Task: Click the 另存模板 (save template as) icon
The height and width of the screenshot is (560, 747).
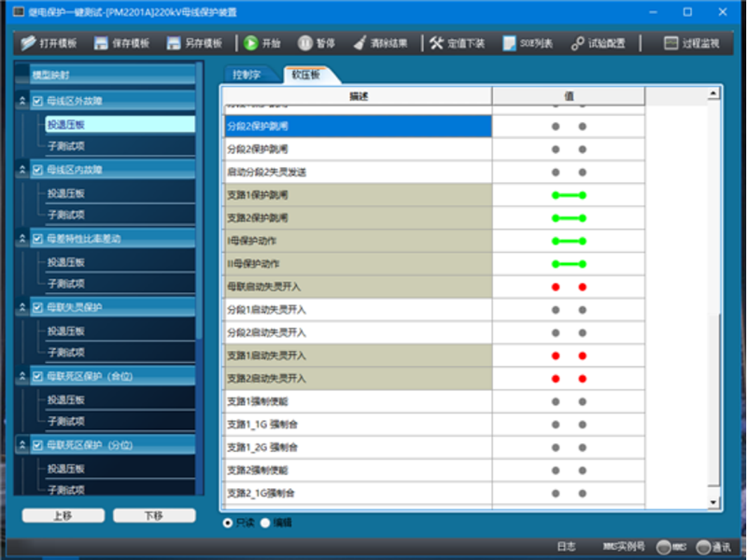Action: point(174,44)
